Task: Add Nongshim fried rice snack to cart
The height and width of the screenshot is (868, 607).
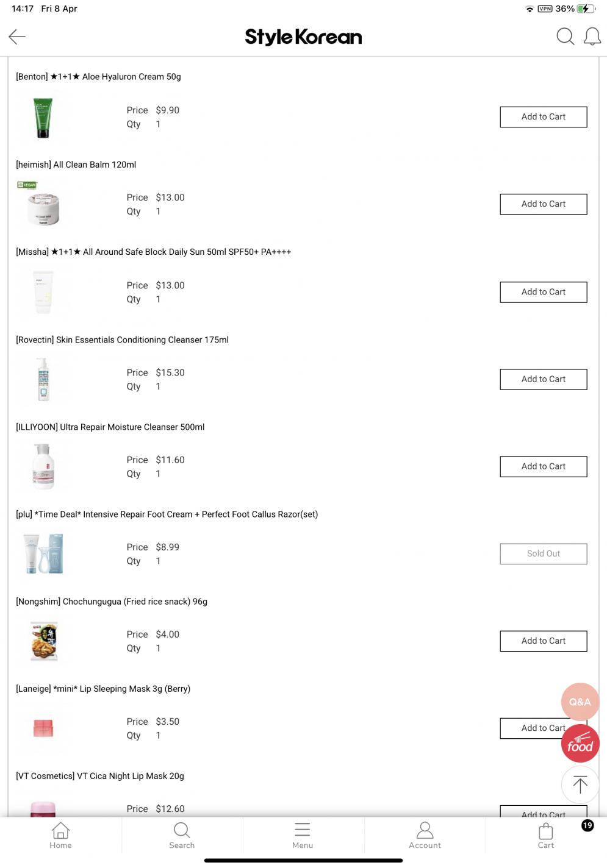Action: pos(544,641)
